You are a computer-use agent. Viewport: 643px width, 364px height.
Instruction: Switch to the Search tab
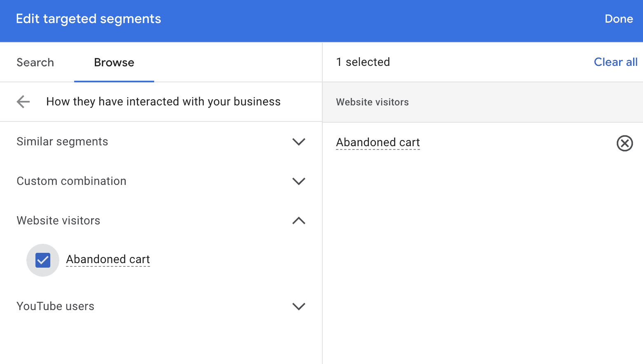tap(35, 63)
